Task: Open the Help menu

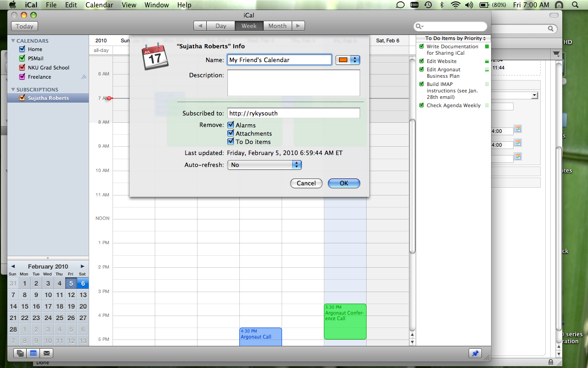Action: click(184, 5)
